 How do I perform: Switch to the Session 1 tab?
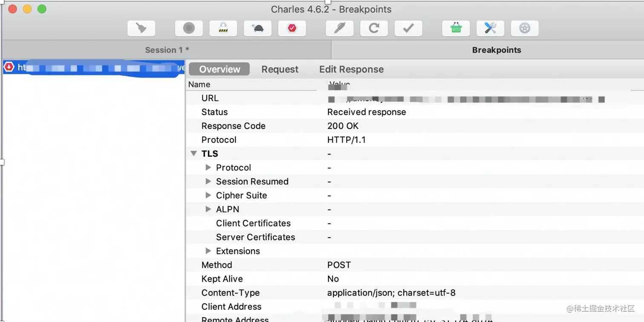[x=167, y=50]
